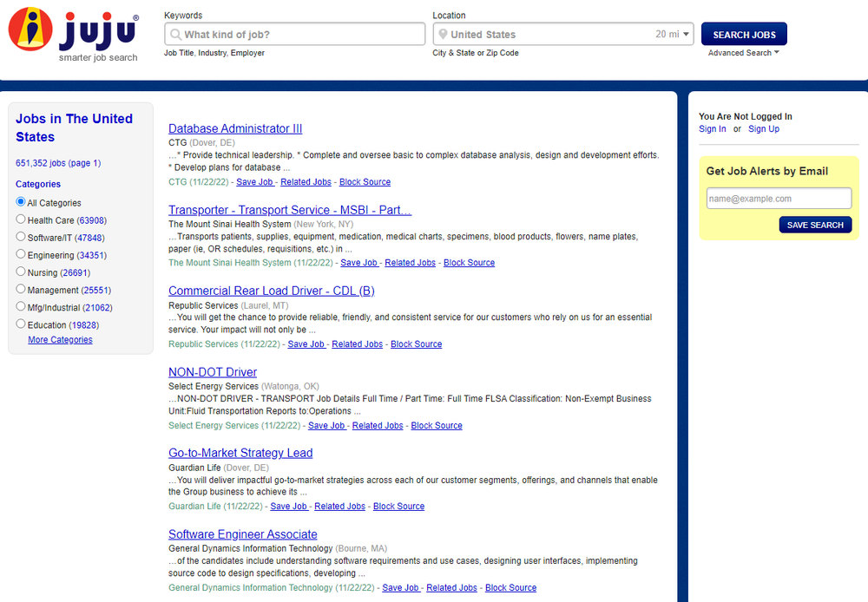Click the 'smarter job search' tagline
Screen dimensions: 868x602
tap(98, 57)
